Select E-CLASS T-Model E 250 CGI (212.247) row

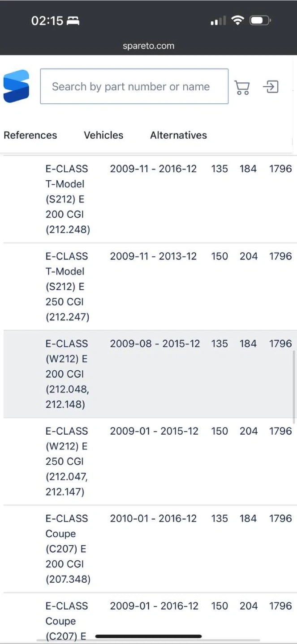click(150, 287)
